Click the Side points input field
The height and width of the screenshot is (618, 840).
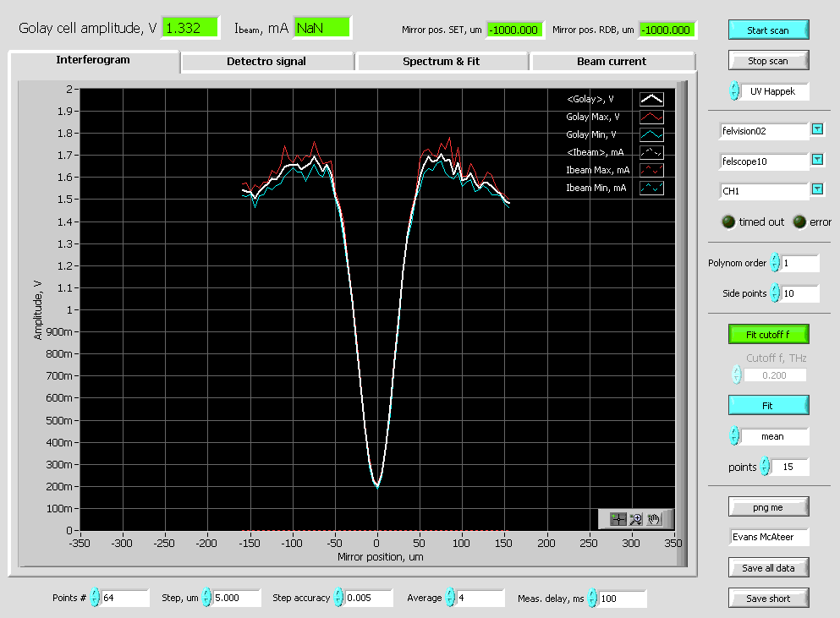tap(800, 293)
